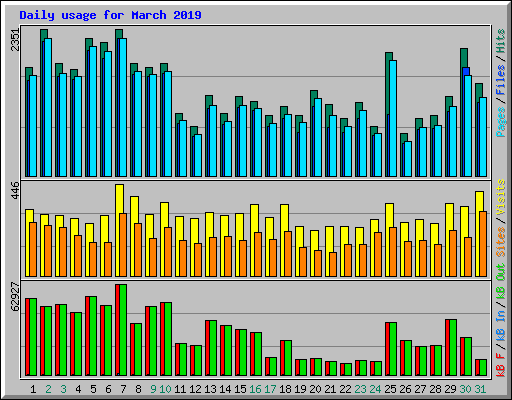Click day 16 on the x-axis
512x400 pixels.
pyautogui.click(x=255, y=389)
